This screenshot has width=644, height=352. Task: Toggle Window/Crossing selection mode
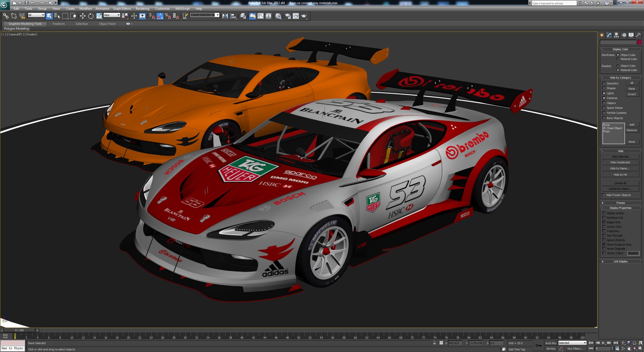click(x=73, y=16)
